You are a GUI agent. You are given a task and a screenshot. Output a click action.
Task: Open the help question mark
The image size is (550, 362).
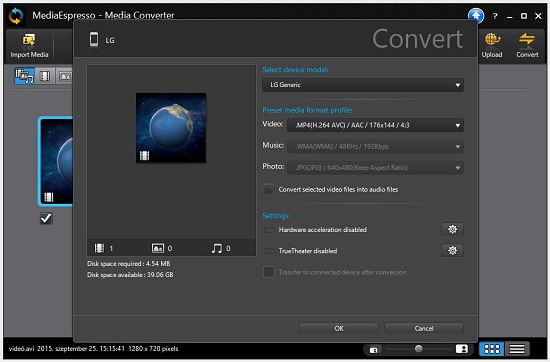pyautogui.click(x=495, y=16)
